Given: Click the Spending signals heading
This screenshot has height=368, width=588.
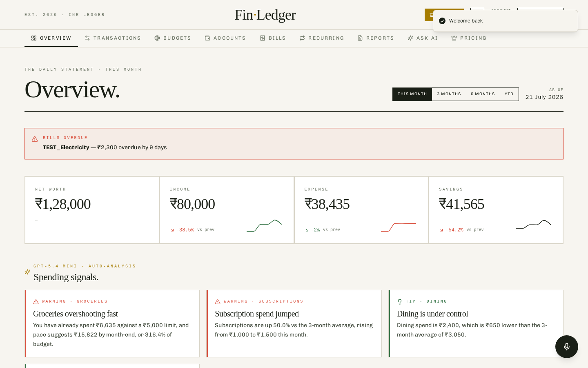Looking at the screenshot, I should (x=66, y=277).
